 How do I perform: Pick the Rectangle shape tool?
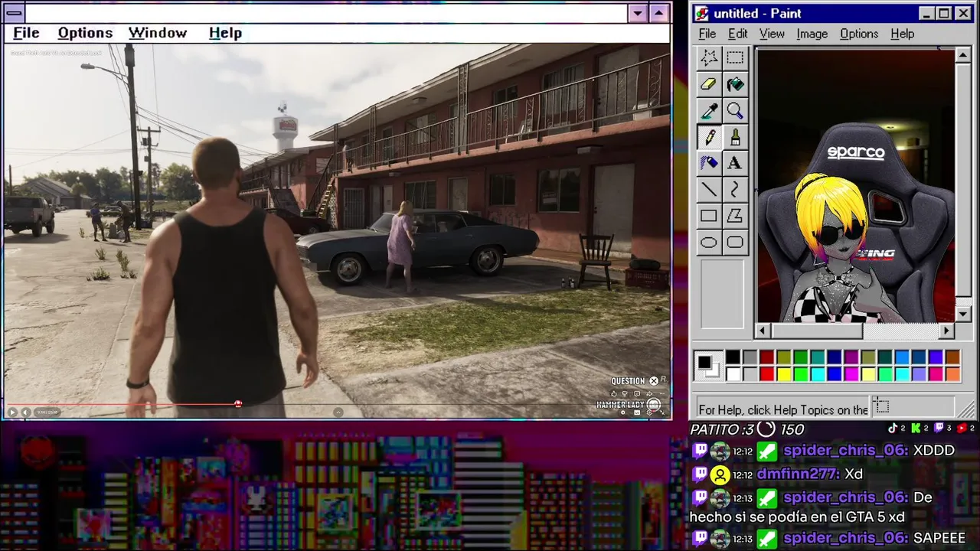pyautogui.click(x=709, y=216)
